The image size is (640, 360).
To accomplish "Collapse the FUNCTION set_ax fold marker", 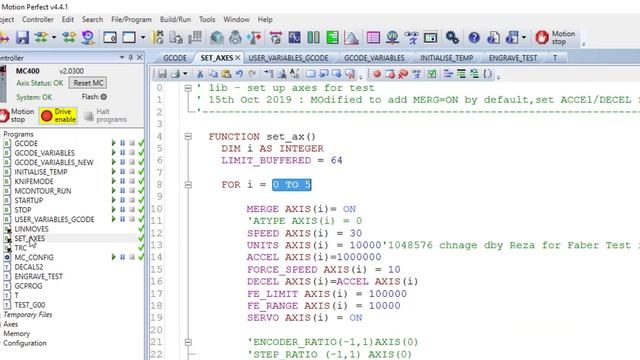I will (188, 136).
